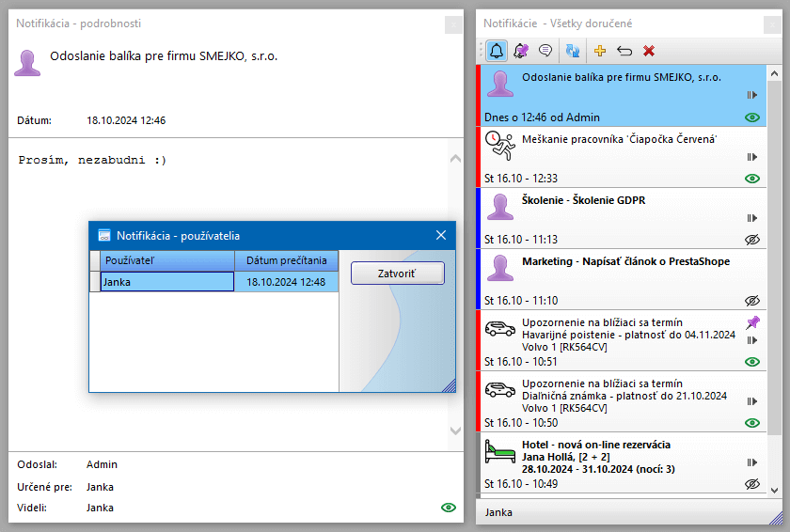Viewport: 790px width, 532px height.
Task: Add a new notification with the plus icon
Action: pos(600,51)
